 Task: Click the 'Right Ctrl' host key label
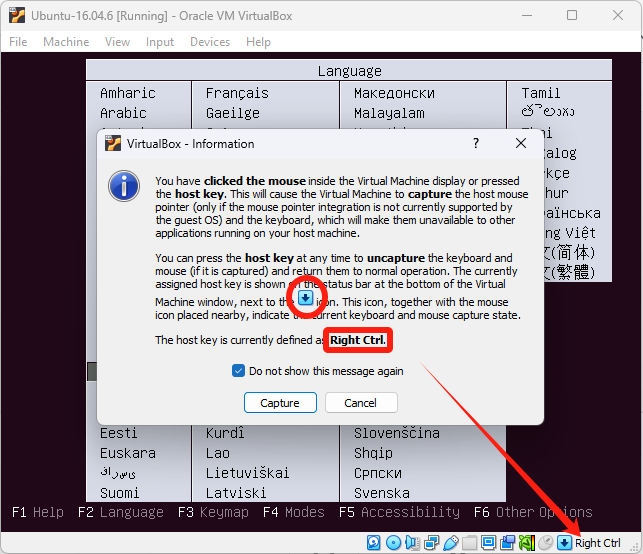(597, 543)
